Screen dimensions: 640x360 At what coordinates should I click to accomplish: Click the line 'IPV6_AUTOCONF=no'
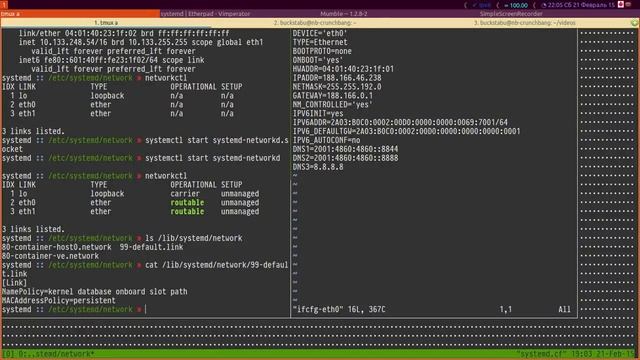[326, 140]
